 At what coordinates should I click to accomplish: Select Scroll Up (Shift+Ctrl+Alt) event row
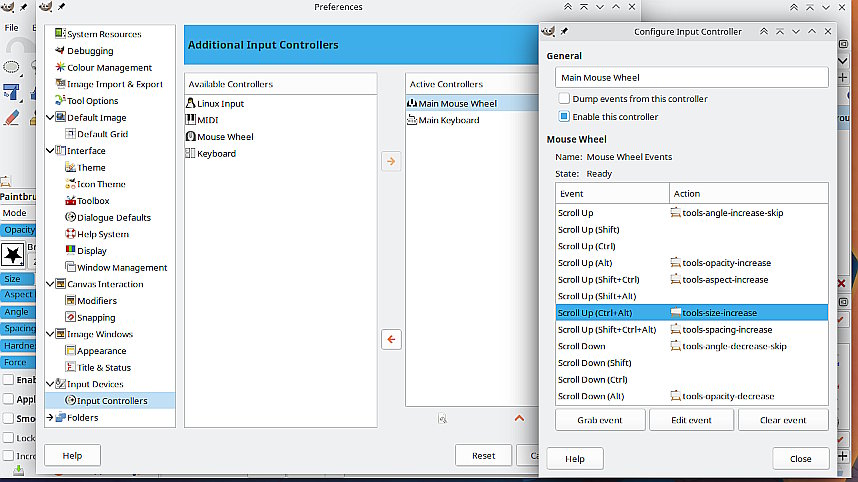(x=691, y=330)
